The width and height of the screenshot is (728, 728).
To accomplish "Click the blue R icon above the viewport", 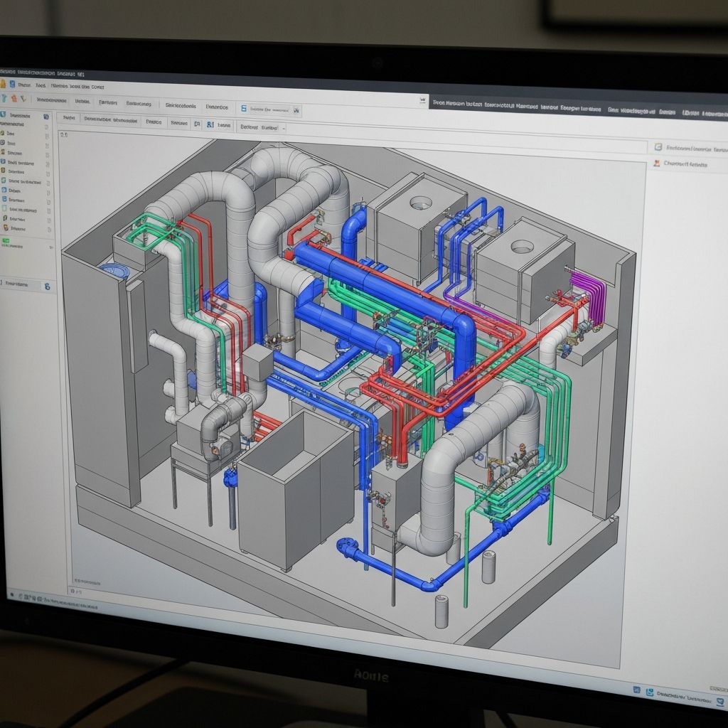I will click(210, 124).
